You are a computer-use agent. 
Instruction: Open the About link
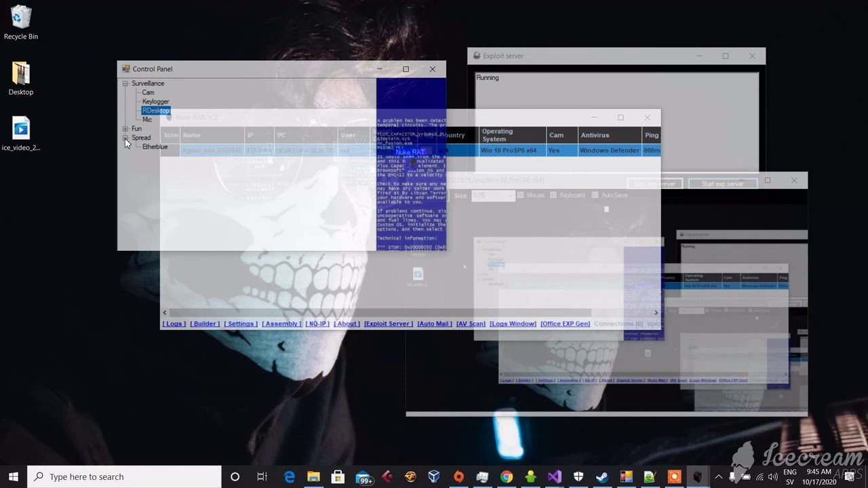coord(347,324)
